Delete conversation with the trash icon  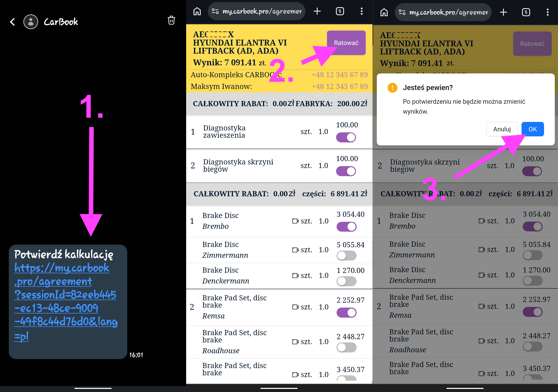(x=171, y=20)
